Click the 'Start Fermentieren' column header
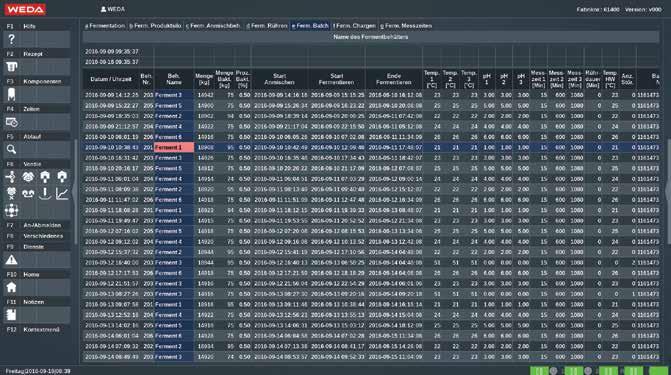 (x=336, y=79)
